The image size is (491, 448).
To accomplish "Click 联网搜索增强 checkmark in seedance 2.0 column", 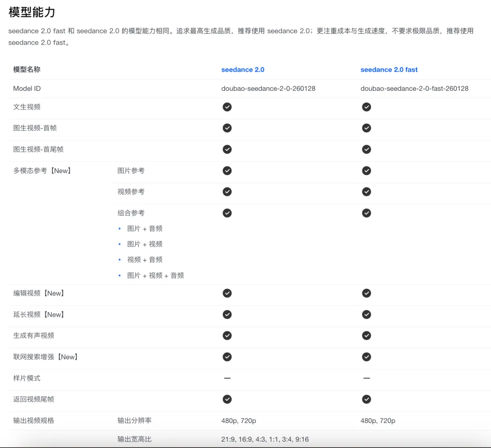I will (227, 357).
